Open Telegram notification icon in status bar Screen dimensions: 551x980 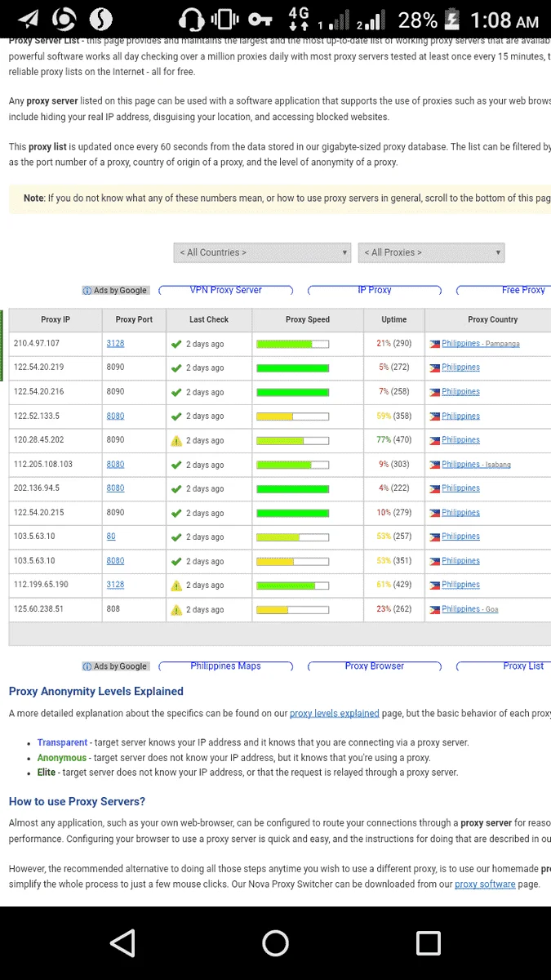tap(29, 19)
